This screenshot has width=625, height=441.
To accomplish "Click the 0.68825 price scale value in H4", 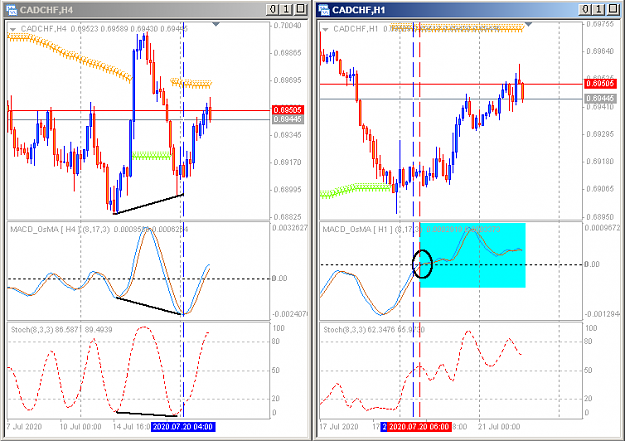I will point(287,217).
